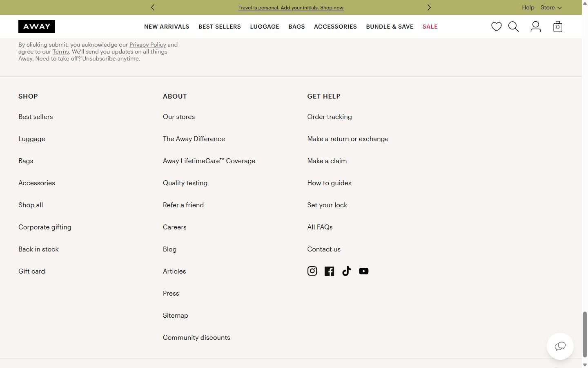
Task: Show previous announcement banner message
Action: pyautogui.click(x=153, y=7)
